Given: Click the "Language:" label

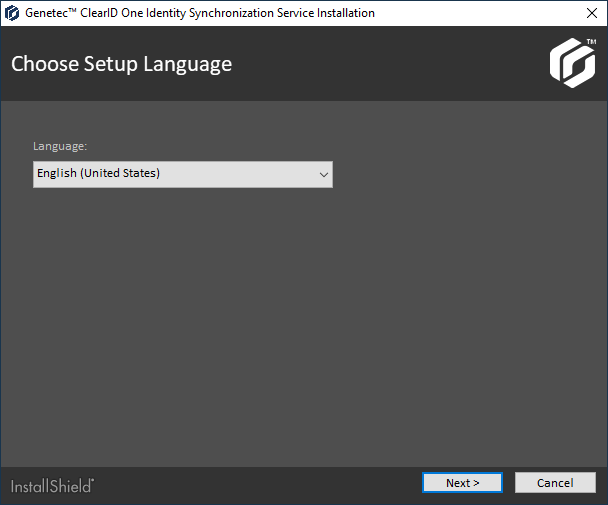Looking at the screenshot, I should [x=60, y=146].
